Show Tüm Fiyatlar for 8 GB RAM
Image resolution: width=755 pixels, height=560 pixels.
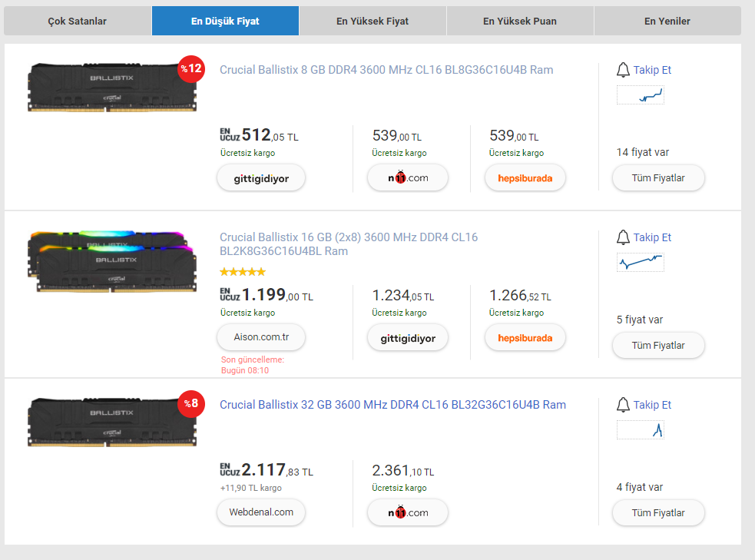tap(658, 178)
